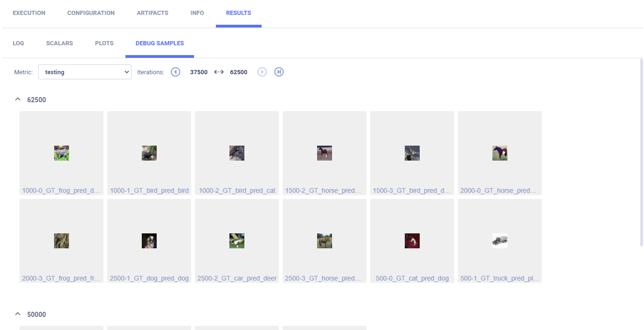
Task: Collapse the 50000 iteration section
Action: 18,314
